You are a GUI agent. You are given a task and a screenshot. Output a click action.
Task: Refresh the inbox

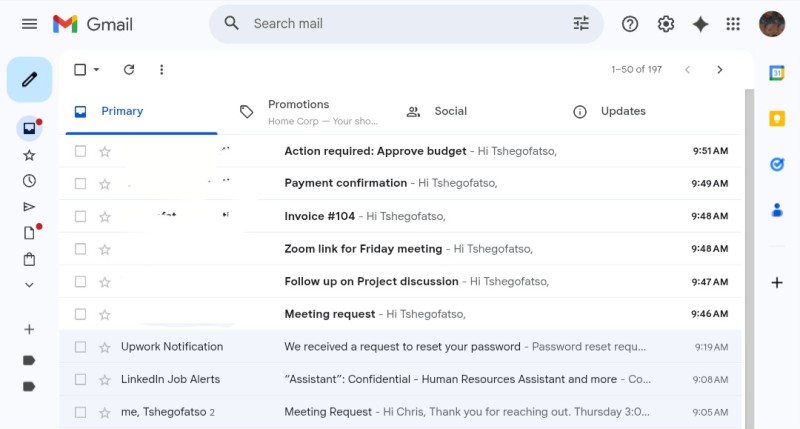coord(128,70)
